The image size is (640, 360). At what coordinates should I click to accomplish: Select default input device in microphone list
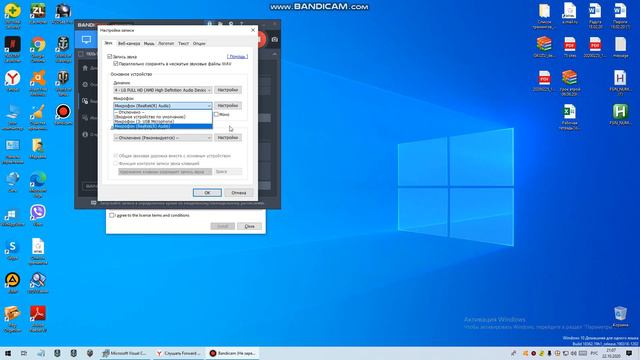coord(163,117)
